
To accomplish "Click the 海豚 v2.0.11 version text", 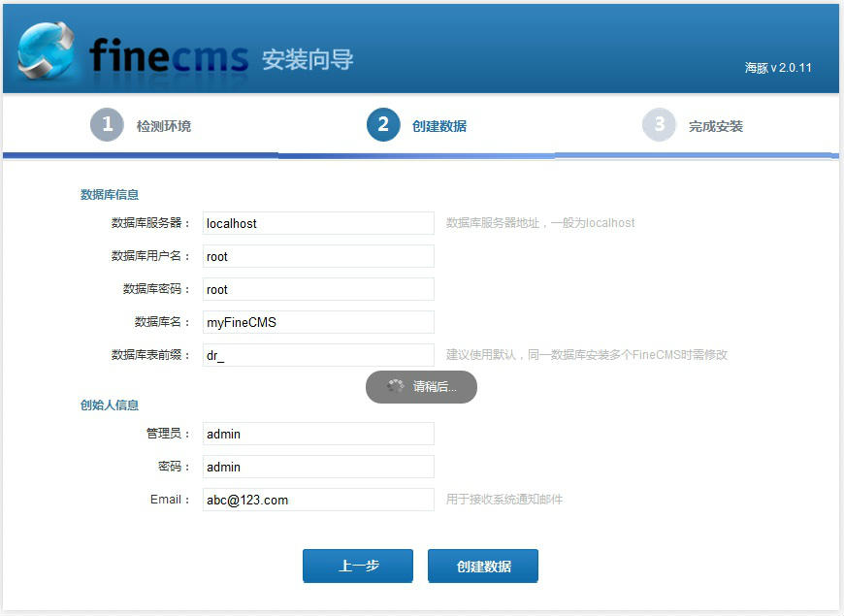I will pyautogui.click(x=778, y=68).
